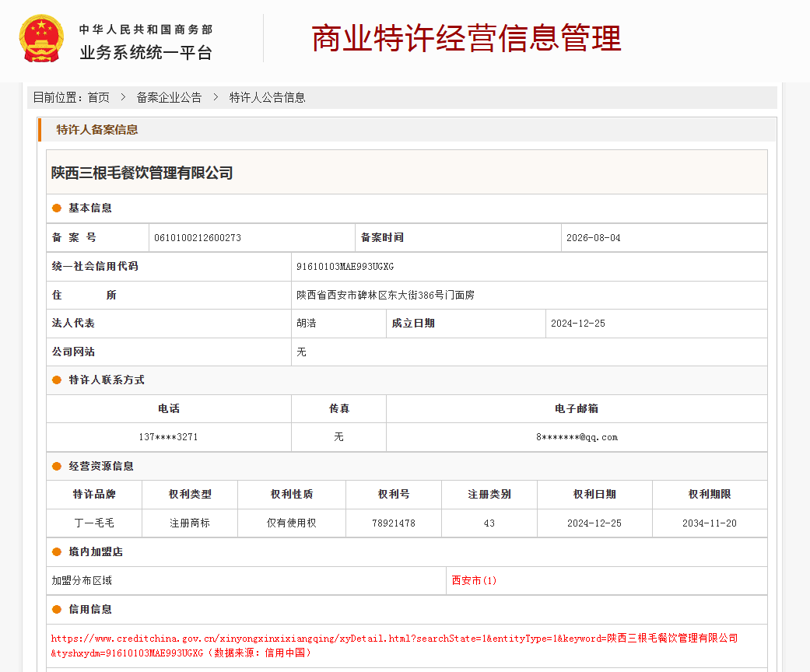Select the 仅有使用权 cell
Viewport: 810px width, 672px height.
291,523
